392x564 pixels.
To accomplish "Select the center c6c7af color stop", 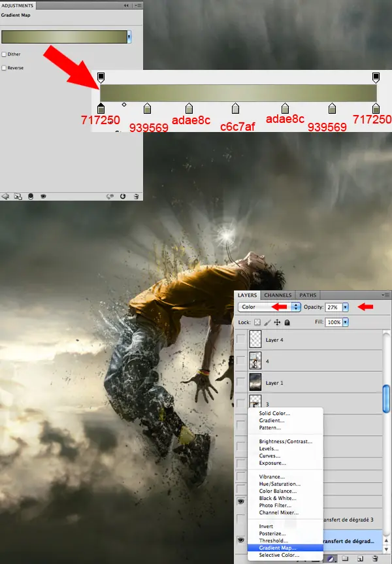I will click(236, 108).
